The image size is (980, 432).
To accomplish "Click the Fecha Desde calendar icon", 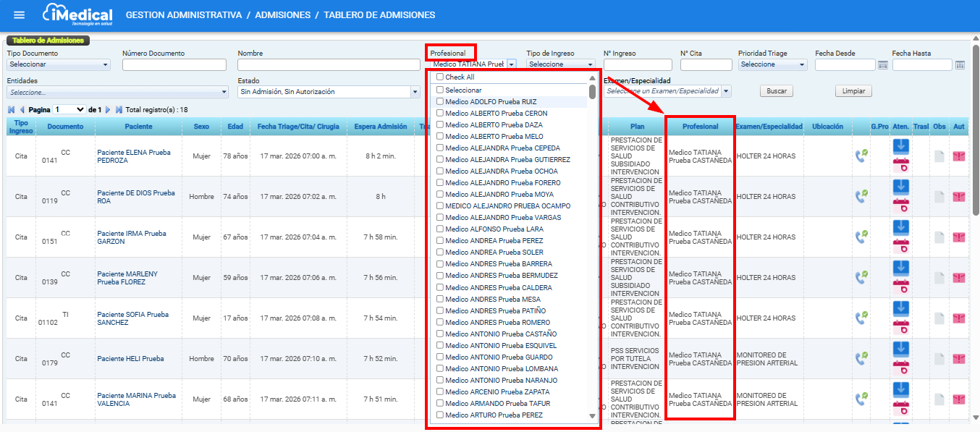I will tap(882, 65).
